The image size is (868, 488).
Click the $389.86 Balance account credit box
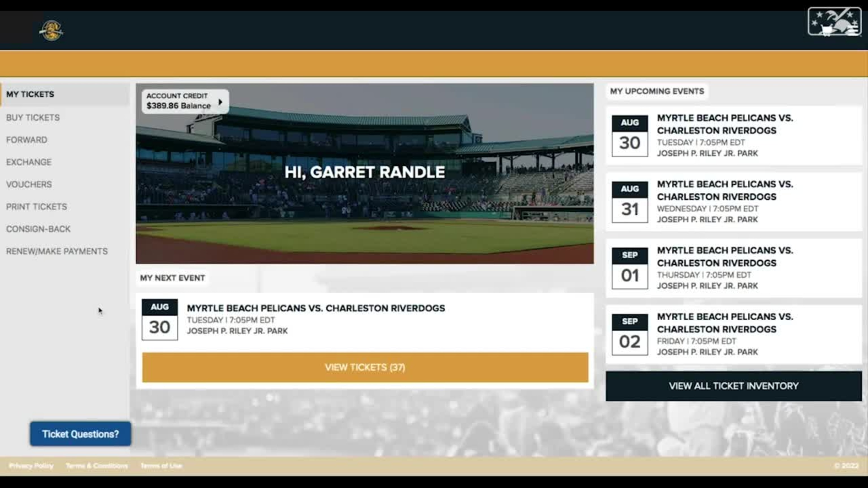[x=185, y=101]
